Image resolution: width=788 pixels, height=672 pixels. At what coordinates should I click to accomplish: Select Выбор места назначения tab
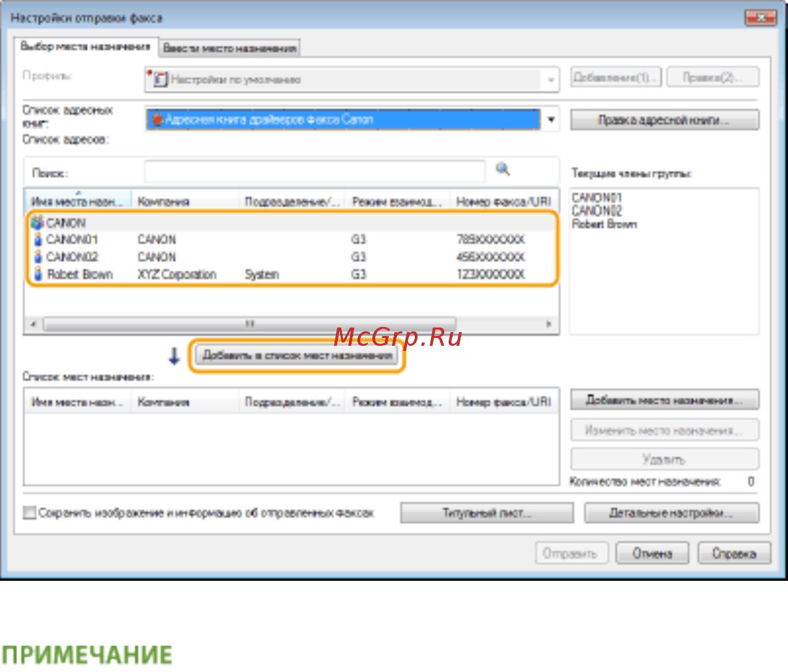(x=85, y=47)
